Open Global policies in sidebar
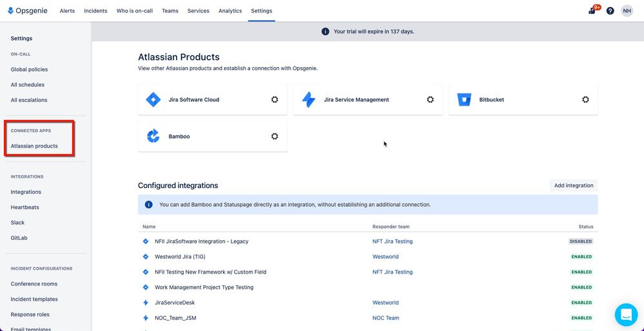 29,70
